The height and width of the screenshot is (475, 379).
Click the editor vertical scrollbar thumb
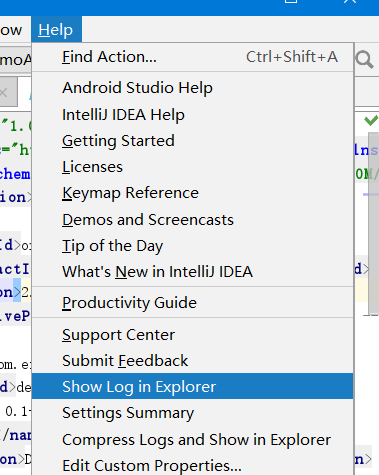pyautogui.click(x=374, y=223)
